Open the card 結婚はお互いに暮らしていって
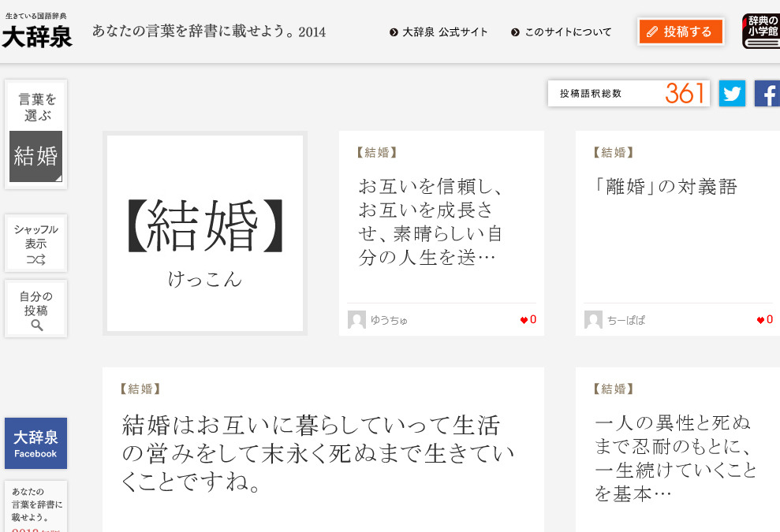This screenshot has height=532, width=780. click(x=323, y=450)
